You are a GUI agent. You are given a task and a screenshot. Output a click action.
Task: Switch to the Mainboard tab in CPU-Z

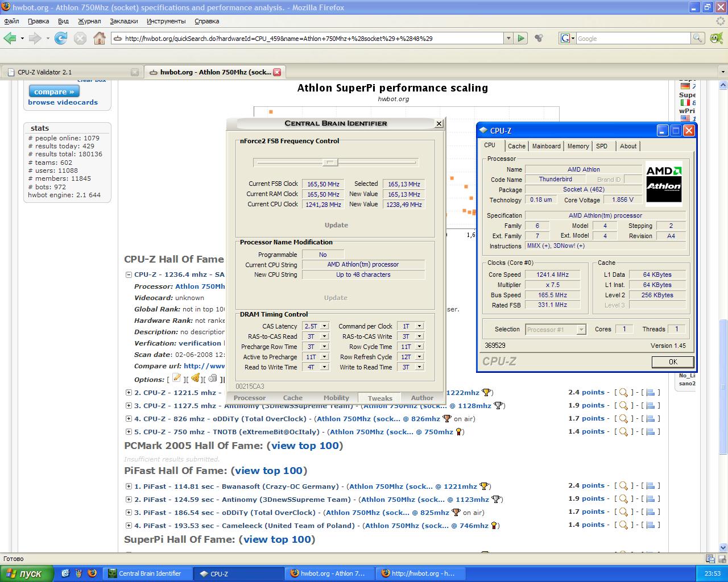pos(546,146)
